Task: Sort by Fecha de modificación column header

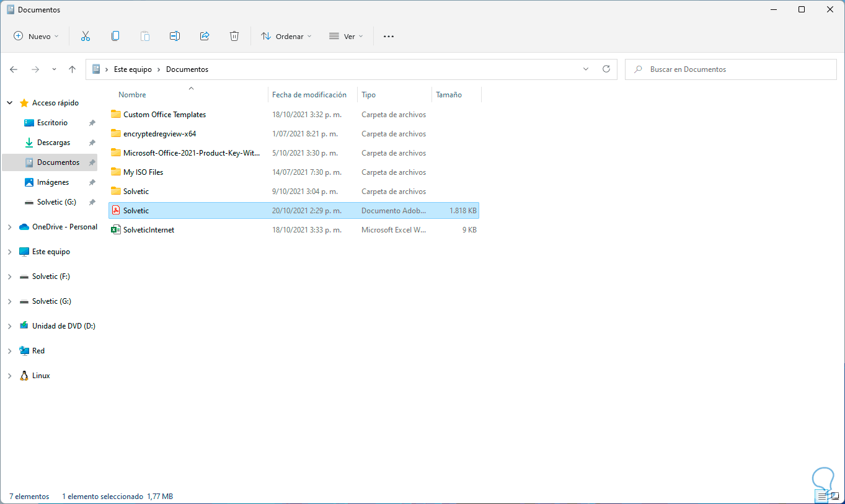Action: [x=309, y=95]
